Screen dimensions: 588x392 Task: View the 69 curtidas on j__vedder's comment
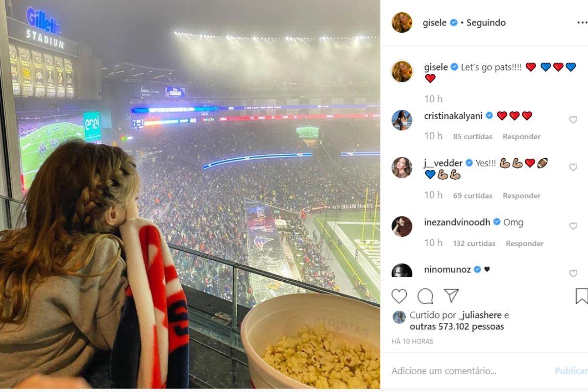[x=473, y=196]
